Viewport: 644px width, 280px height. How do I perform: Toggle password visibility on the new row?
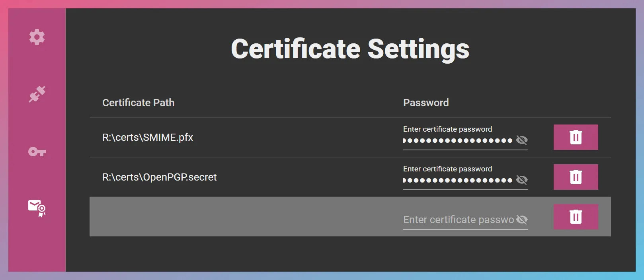522,219
